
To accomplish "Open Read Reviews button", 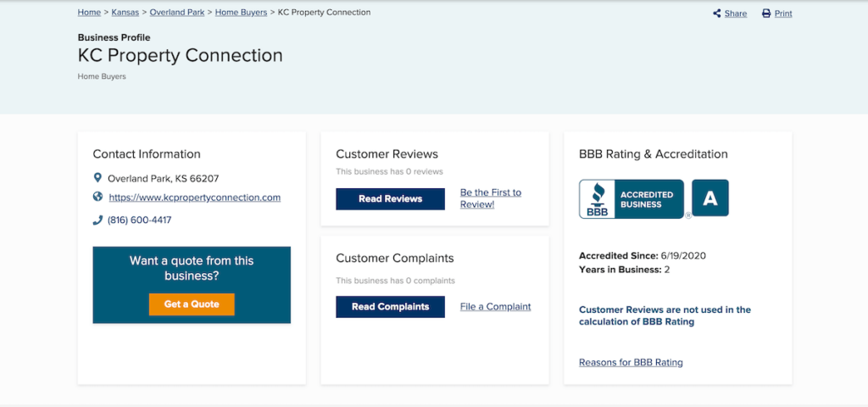I will coord(390,198).
